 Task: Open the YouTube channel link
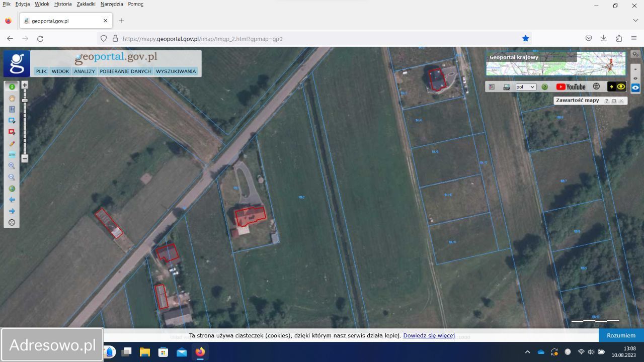coord(571,87)
